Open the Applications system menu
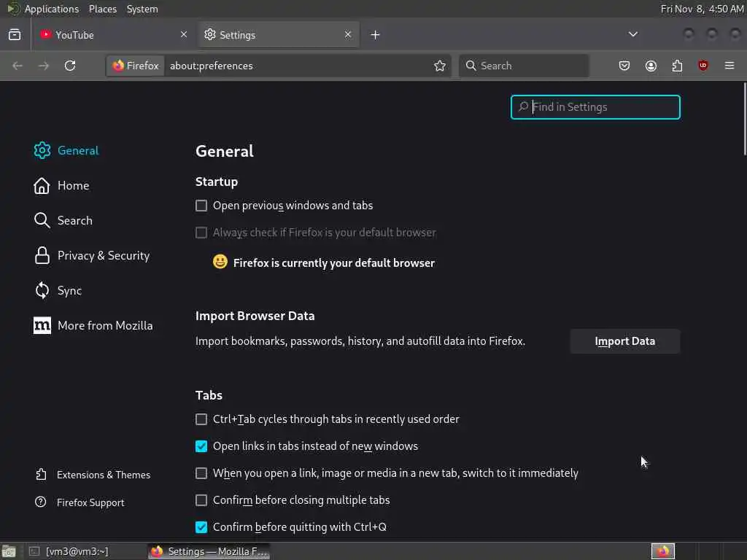The height and width of the screenshot is (560, 747). (51, 9)
